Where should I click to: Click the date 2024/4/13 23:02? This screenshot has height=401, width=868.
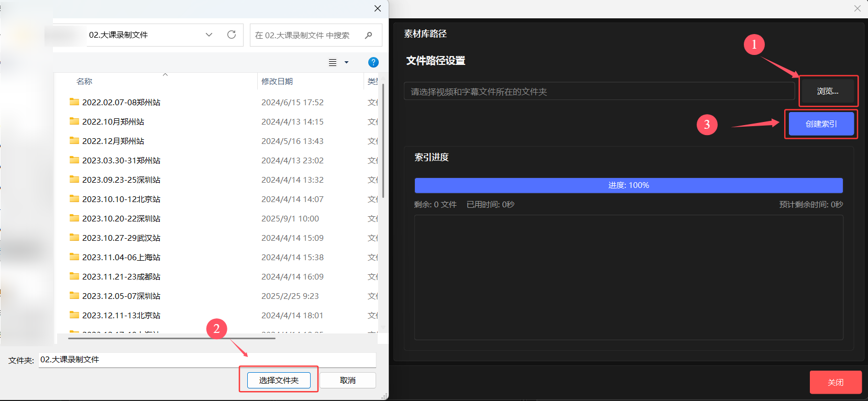[292, 160]
